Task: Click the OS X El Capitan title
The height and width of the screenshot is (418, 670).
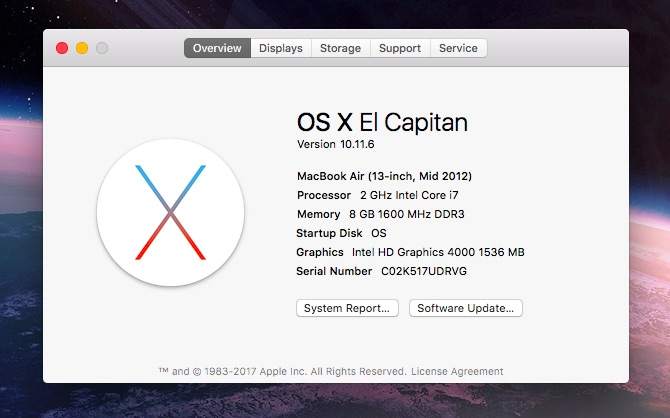Action: pos(382,123)
